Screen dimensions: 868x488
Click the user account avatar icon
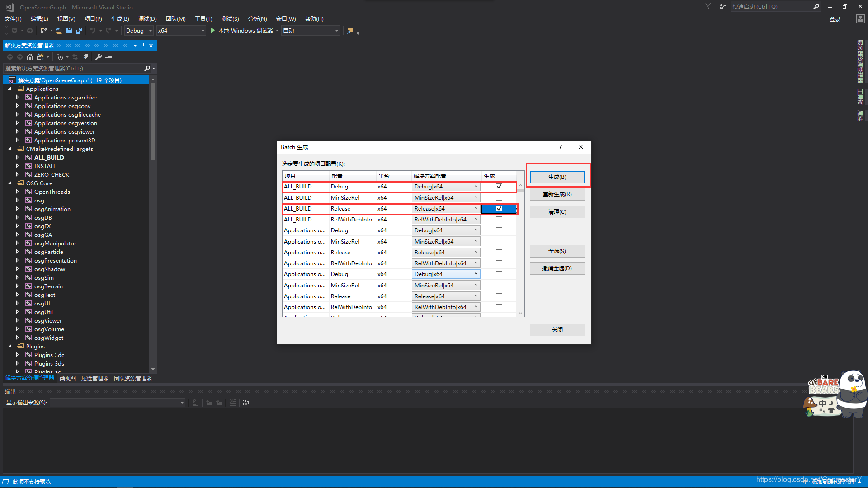pos(860,19)
